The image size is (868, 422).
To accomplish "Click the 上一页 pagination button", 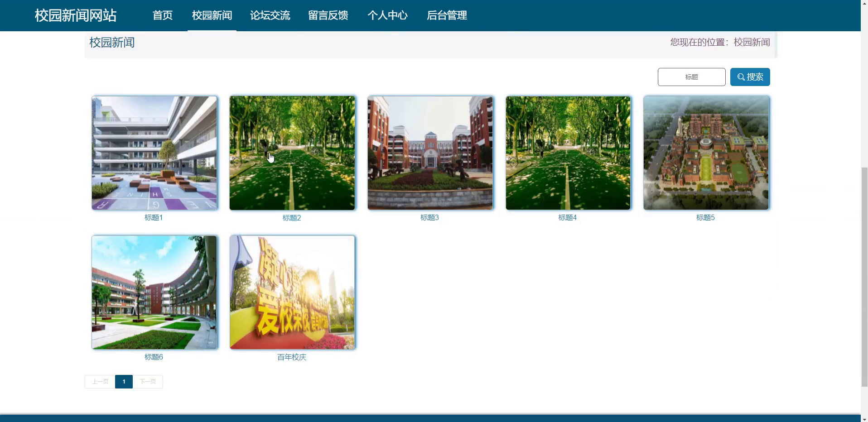I will pyautogui.click(x=100, y=382).
